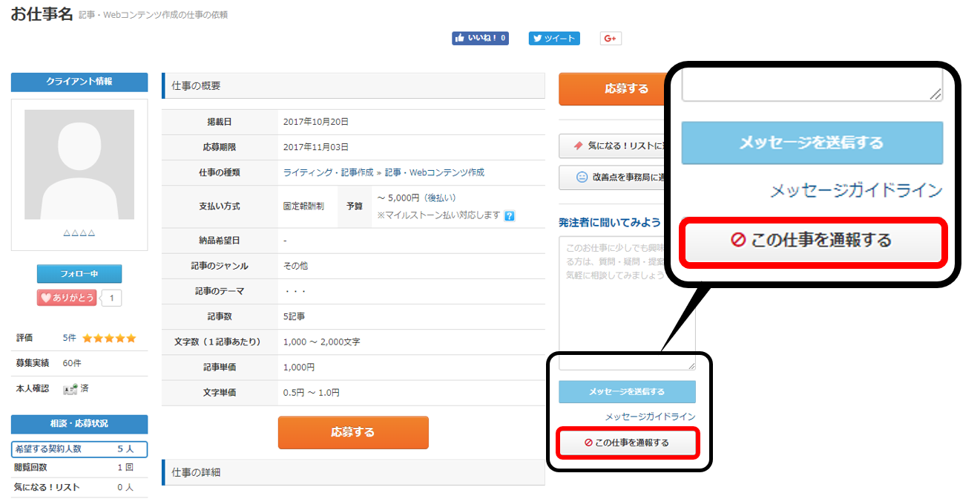
Task: Click the client profile image placeholder
Action: click(79, 165)
